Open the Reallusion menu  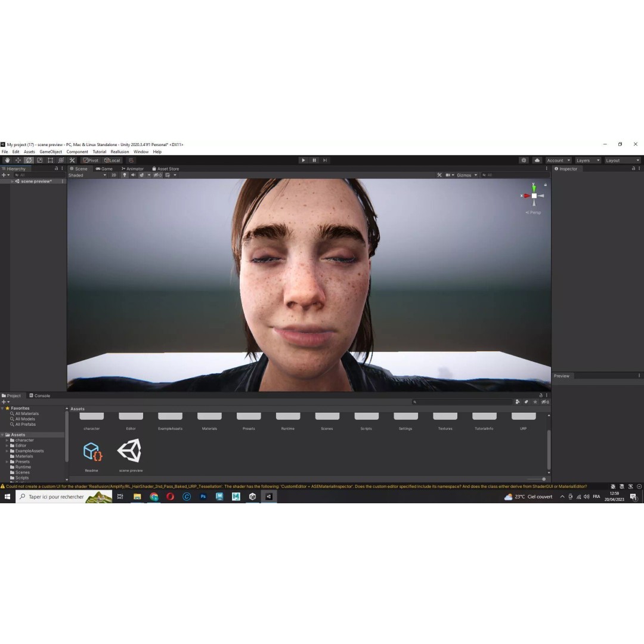(x=119, y=151)
